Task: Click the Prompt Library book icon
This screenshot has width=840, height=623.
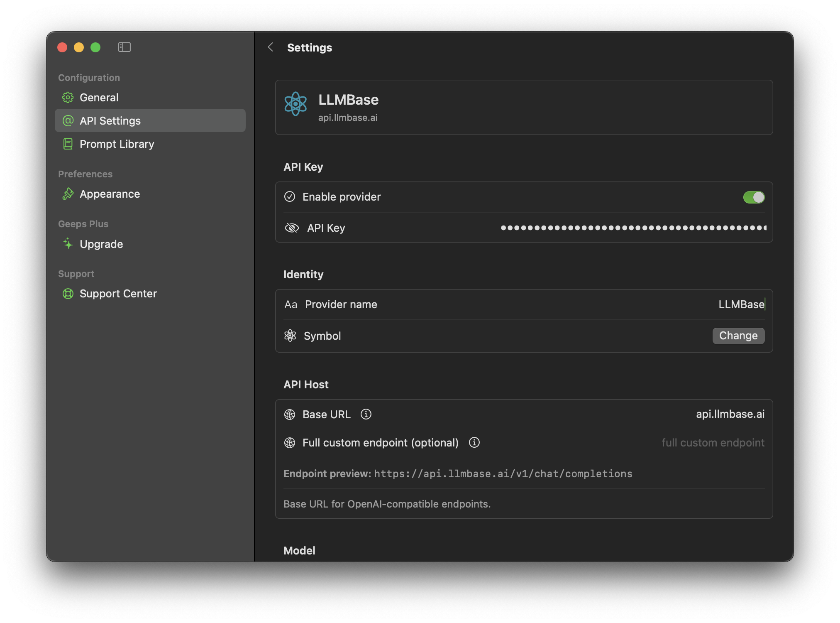Action: pyautogui.click(x=68, y=144)
